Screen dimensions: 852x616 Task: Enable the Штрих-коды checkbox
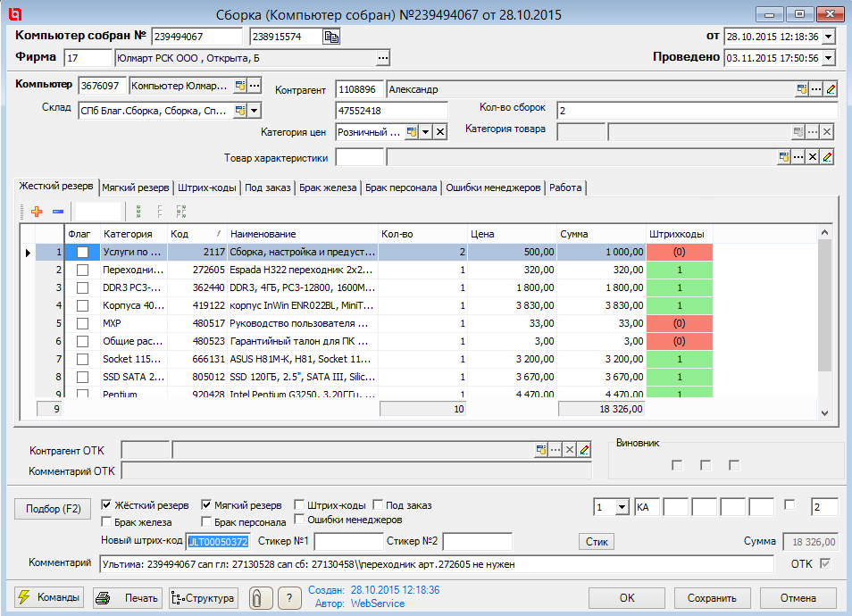point(299,505)
